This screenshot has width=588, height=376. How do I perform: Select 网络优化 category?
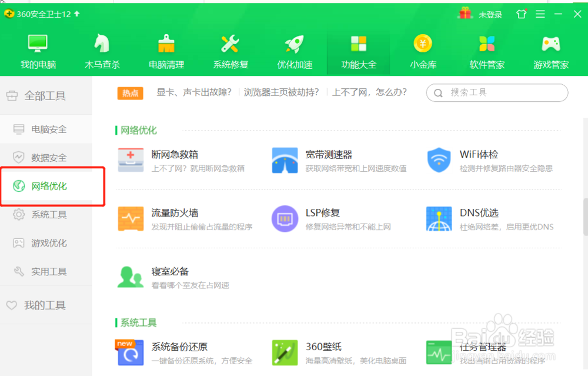tap(46, 186)
